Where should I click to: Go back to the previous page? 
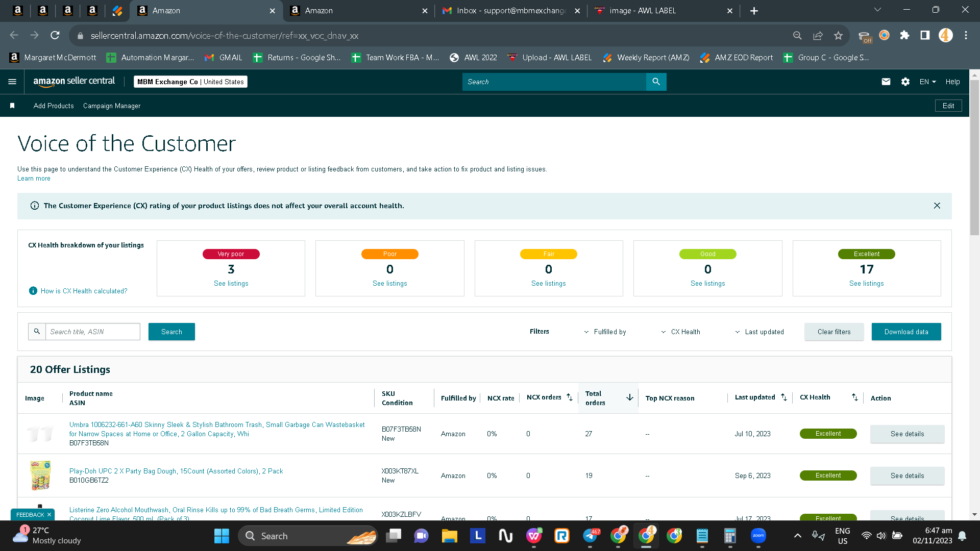14,35
